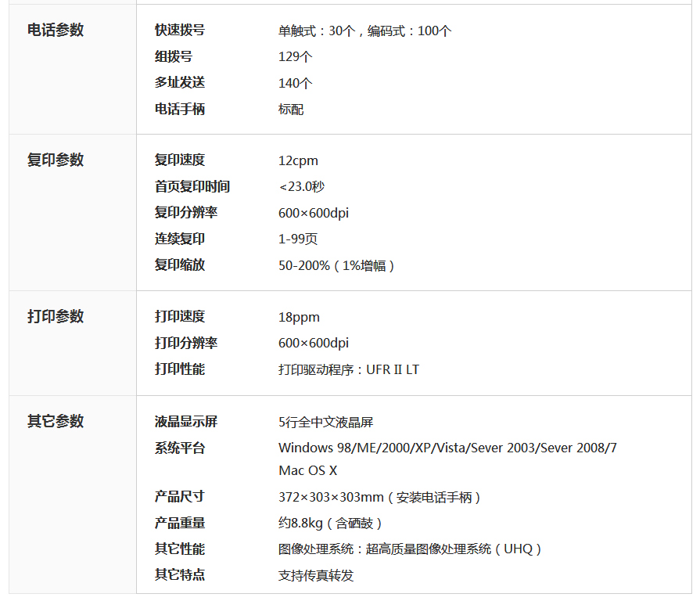Select the 电话手柄 label
The height and width of the screenshot is (601, 700).
point(180,110)
